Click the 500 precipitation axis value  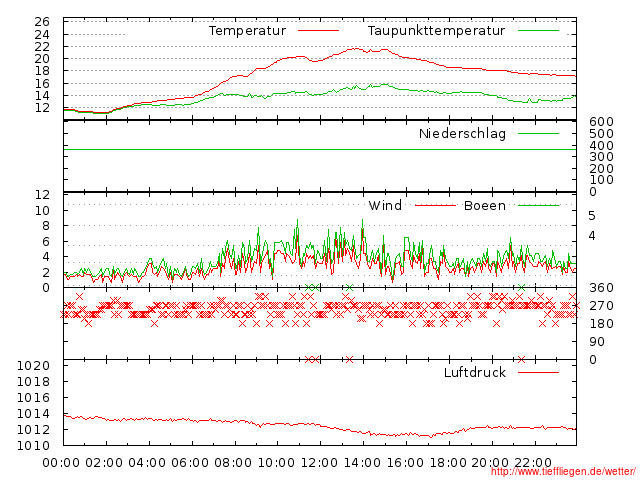601,133
